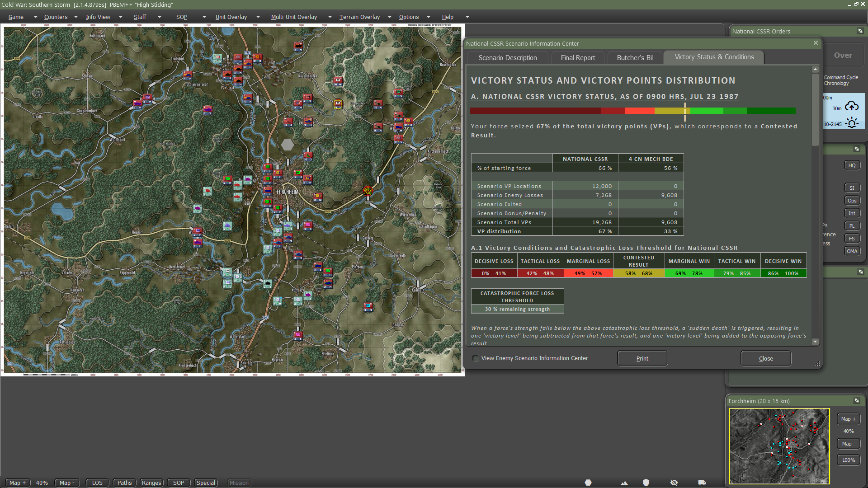Viewport: 868px width, 488px height.
Task: Click the cloud weather icon
Action: [852, 107]
